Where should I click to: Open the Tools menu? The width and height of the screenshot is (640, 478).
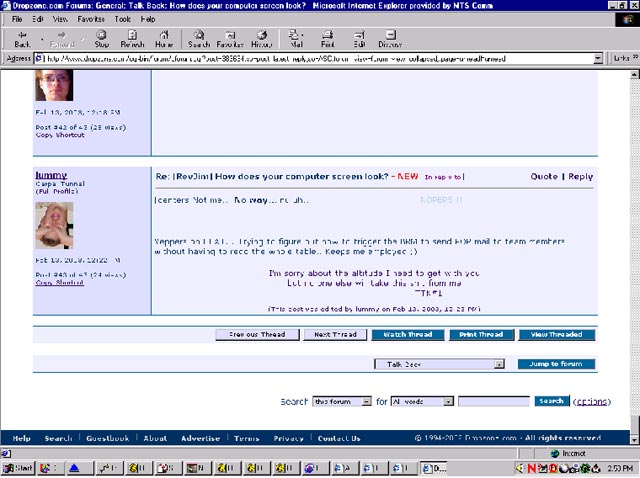122,19
